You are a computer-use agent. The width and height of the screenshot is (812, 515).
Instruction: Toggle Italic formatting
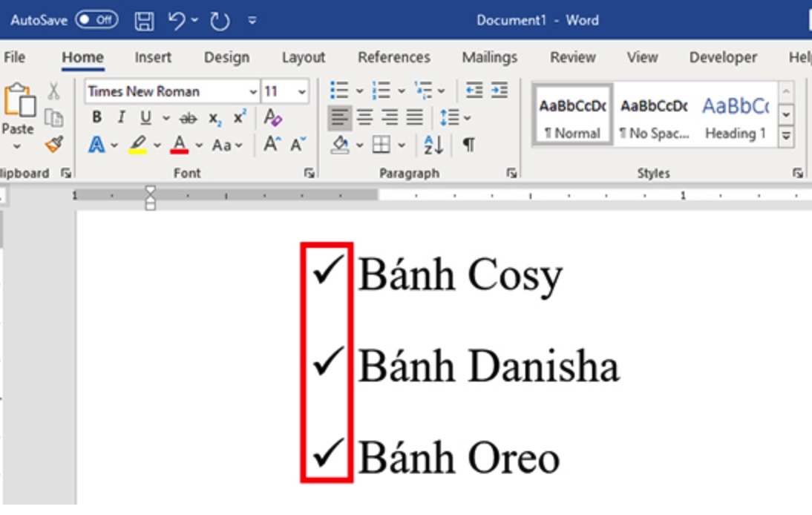121,117
